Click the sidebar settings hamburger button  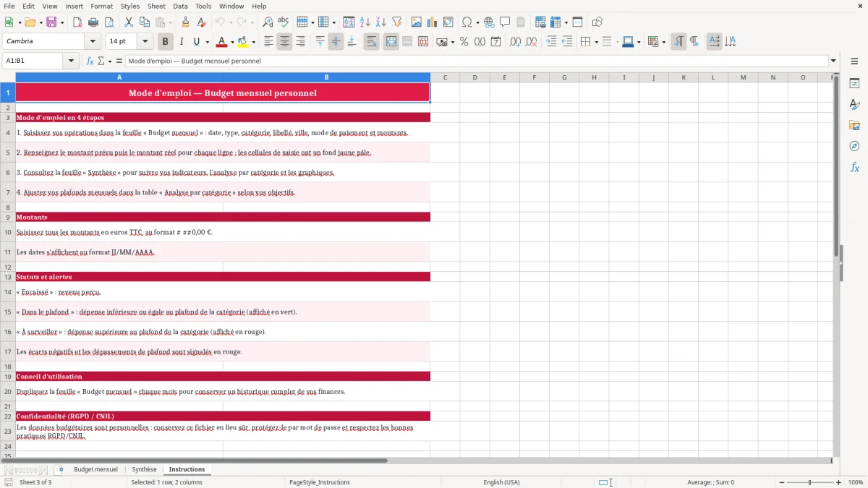coord(854,62)
